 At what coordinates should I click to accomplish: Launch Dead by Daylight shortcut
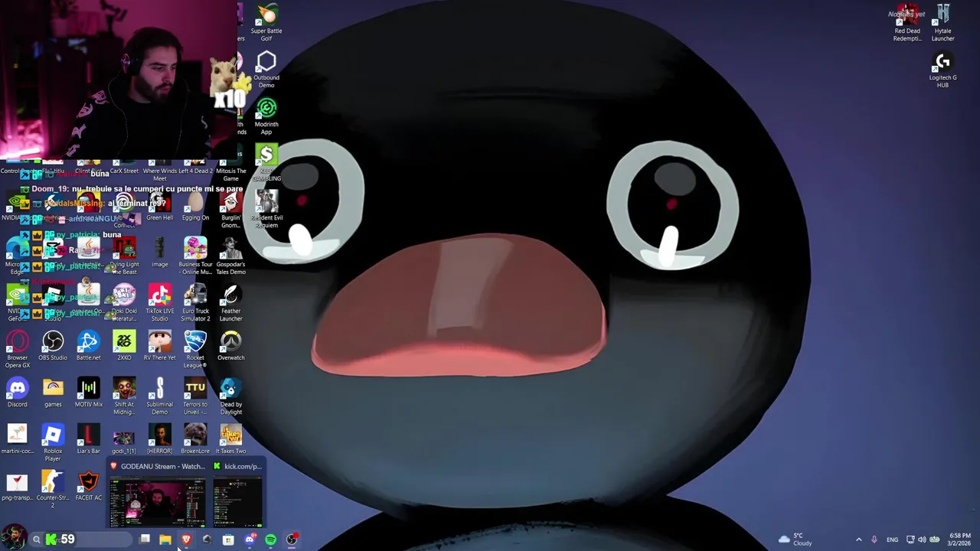pyautogui.click(x=230, y=397)
